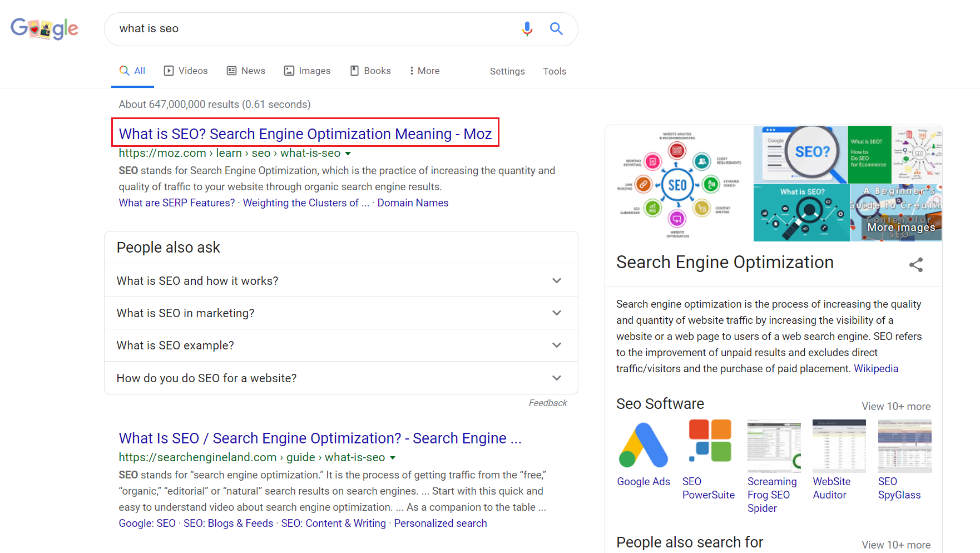Screen dimensions: 980x553
Task: Open the green How to Do SEO image
Action: tap(869, 155)
